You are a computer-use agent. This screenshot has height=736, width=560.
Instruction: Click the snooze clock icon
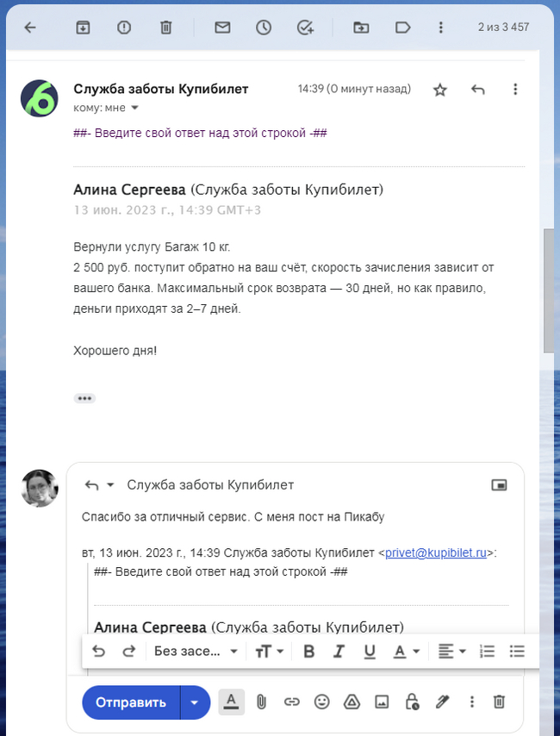click(264, 28)
